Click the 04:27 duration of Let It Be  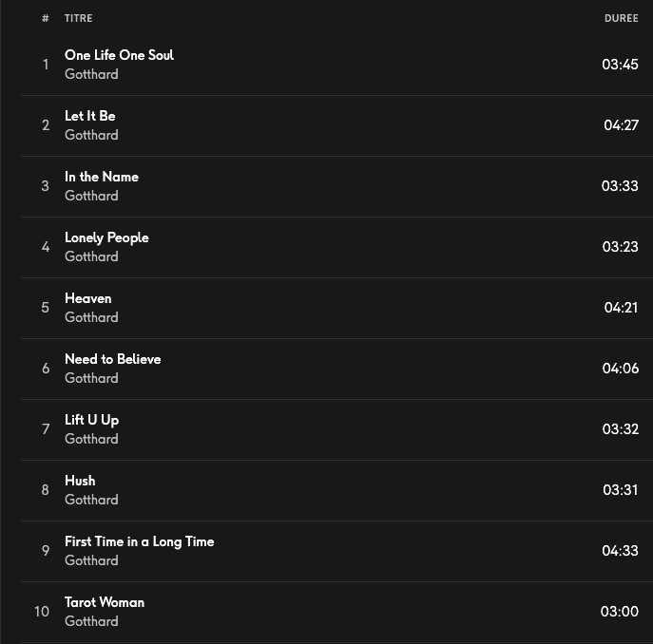pyautogui.click(x=621, y=125)
